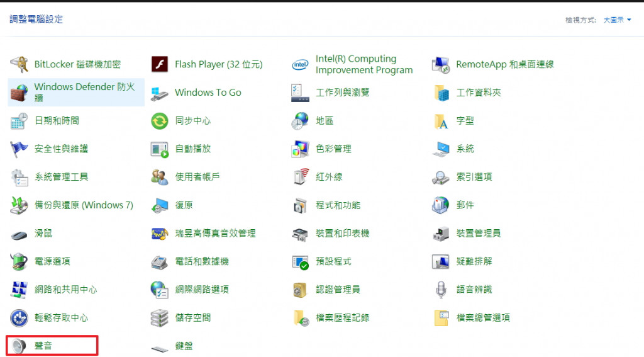Click the 自動播放 icon
The height and width of the screenshot is (357, 644).
[159, 149]
